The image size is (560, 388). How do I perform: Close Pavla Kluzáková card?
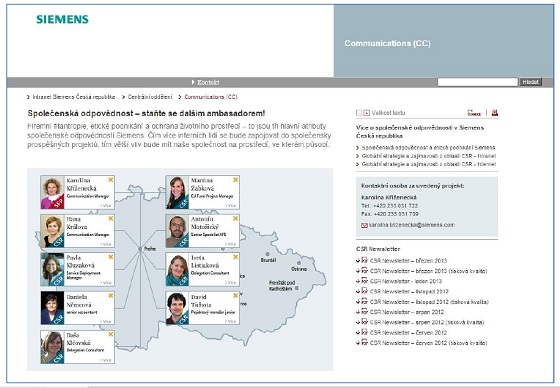pos(111,257)
